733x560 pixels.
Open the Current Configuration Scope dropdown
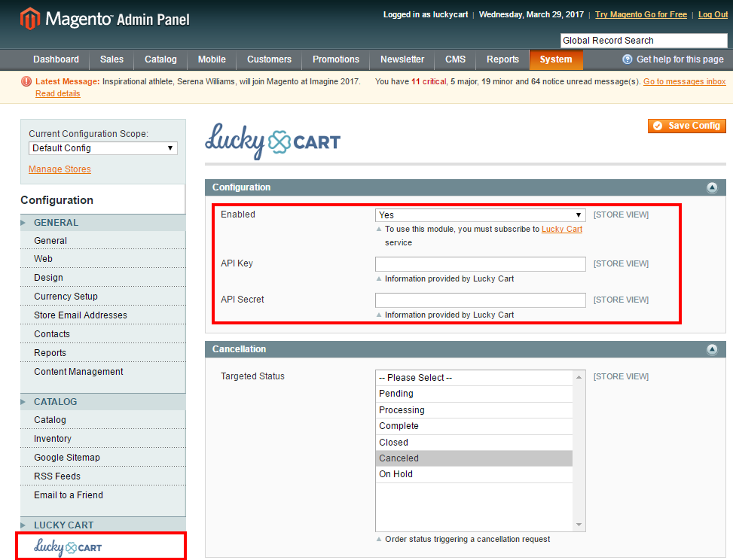pyautogui.click(x=103, y=148)
